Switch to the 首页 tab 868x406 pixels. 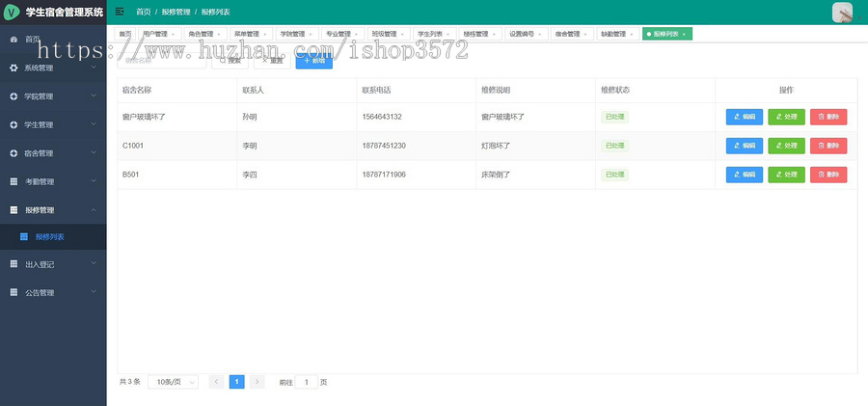(125, 34)
